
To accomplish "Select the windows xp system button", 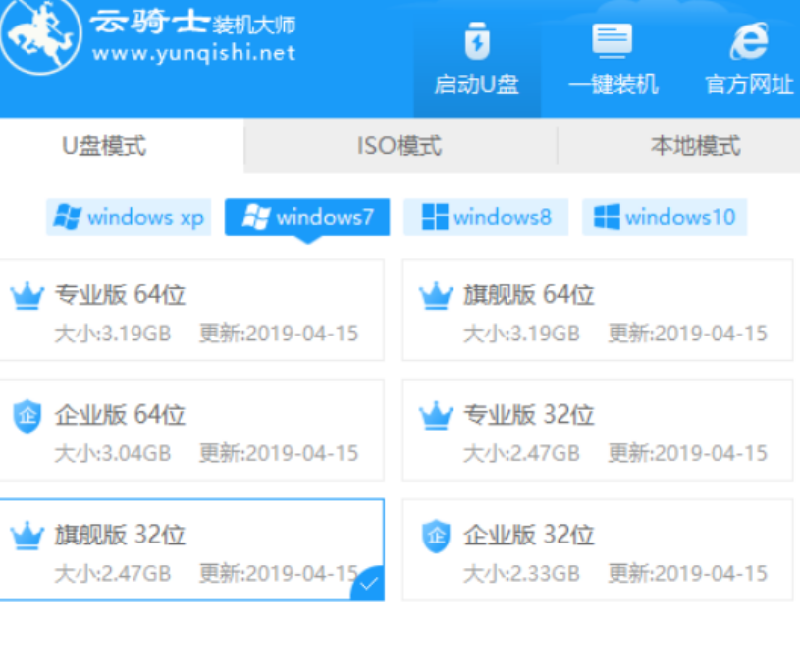I will pyautogui.click(x=130, y=217).
